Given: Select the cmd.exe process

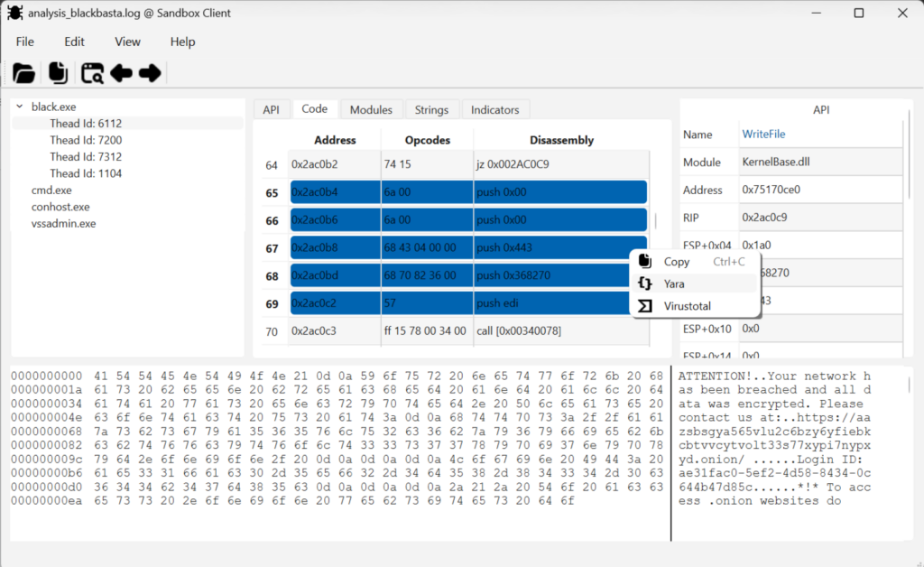Looking at the screenshot, I should click(x=51, y=190).
